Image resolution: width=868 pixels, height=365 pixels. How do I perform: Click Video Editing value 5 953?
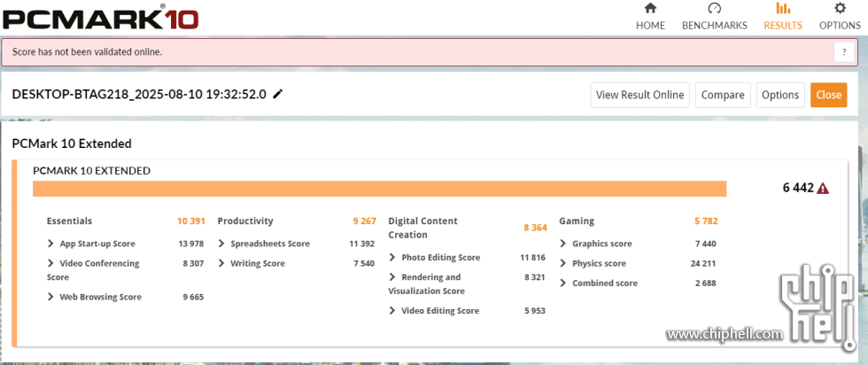(535, 311)
